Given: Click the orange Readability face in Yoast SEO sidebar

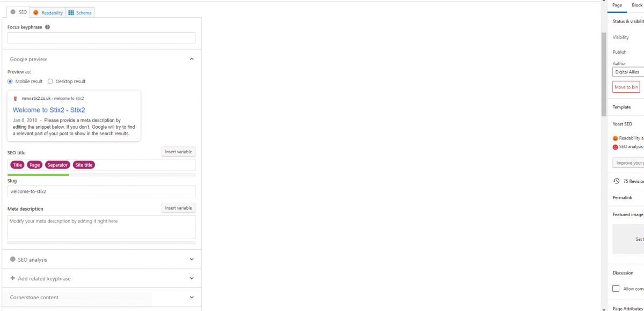Looking at the screenshot, I should tap(616, 138).
